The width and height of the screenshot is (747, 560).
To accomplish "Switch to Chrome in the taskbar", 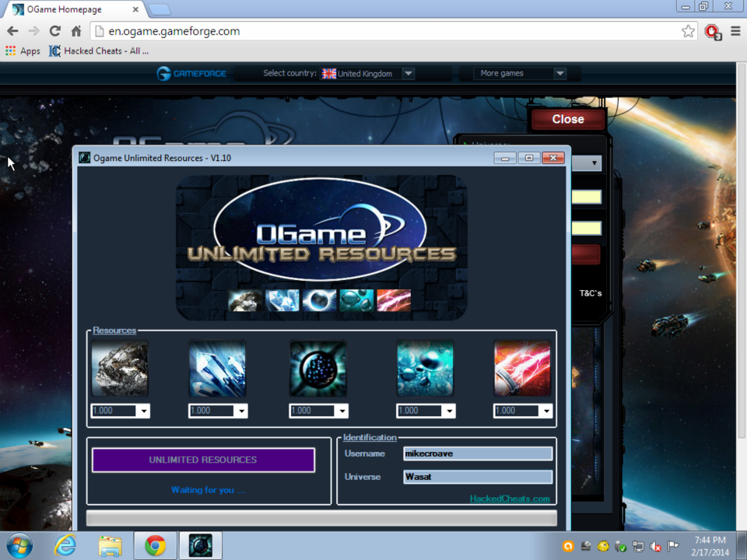I will pyautogui.click(x=156, y=546).
